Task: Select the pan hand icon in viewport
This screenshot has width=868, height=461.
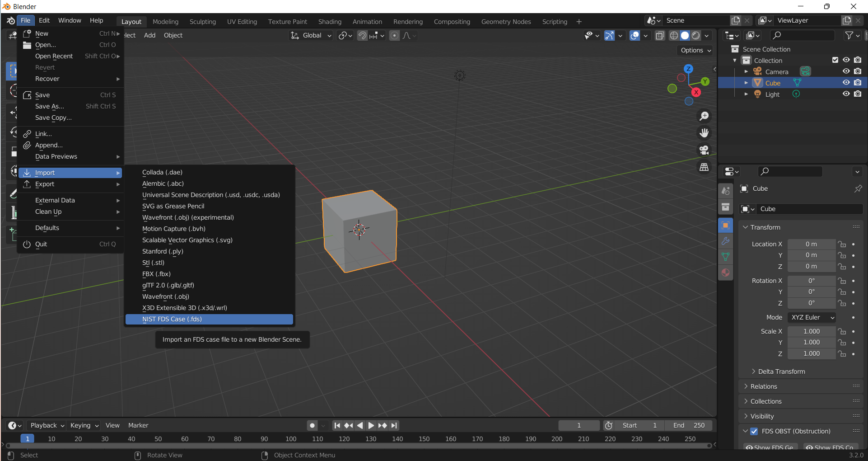Action: (x=704, y=132)
